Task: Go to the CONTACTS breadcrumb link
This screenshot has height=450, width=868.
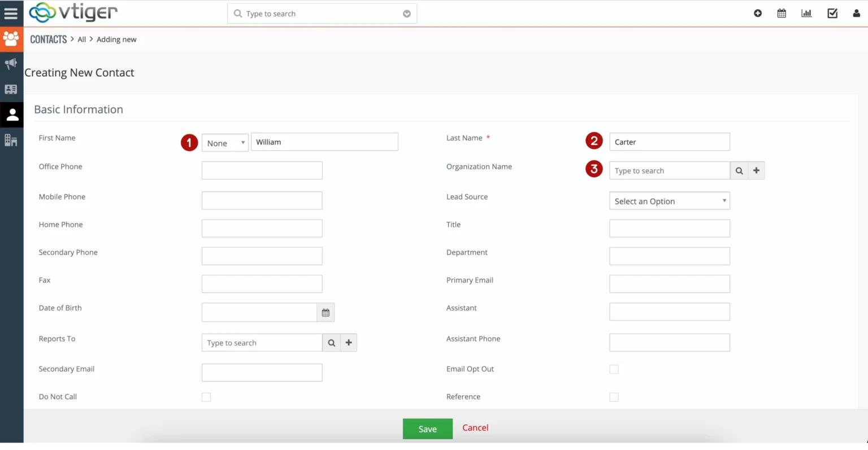Action: (x=48, y=39)
